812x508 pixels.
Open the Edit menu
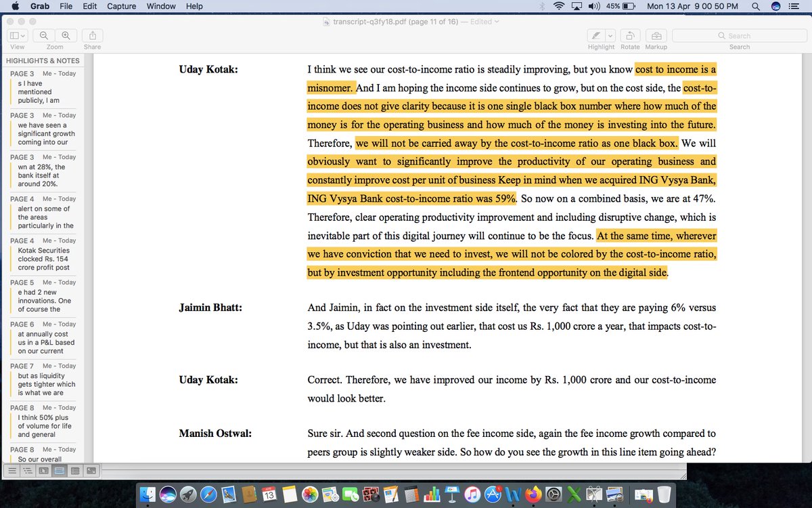tap(89, 6)
